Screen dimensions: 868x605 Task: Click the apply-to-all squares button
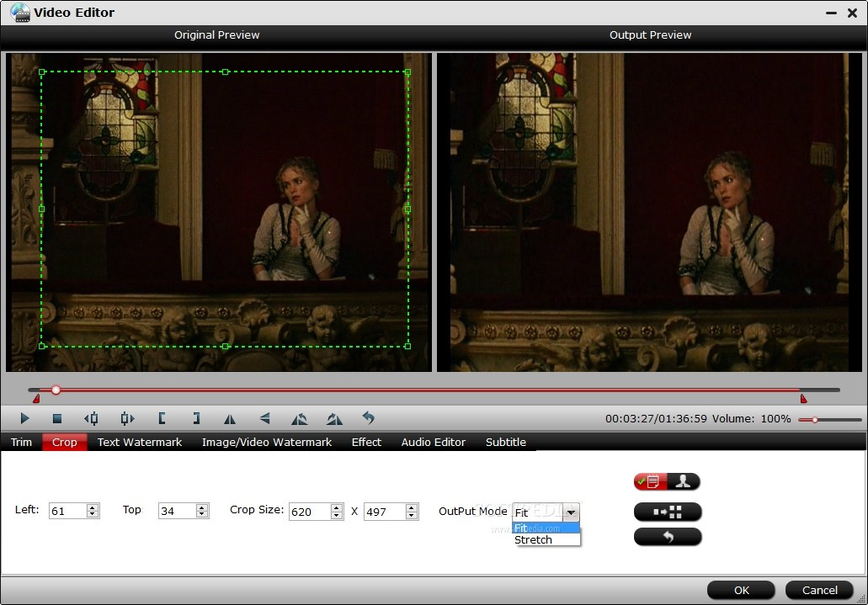668,512
